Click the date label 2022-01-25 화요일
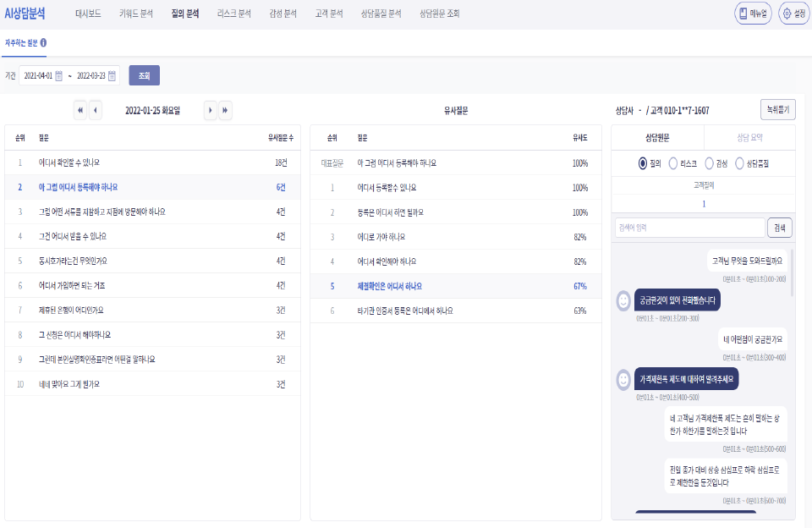812x528 pixels. coord(153,110)
